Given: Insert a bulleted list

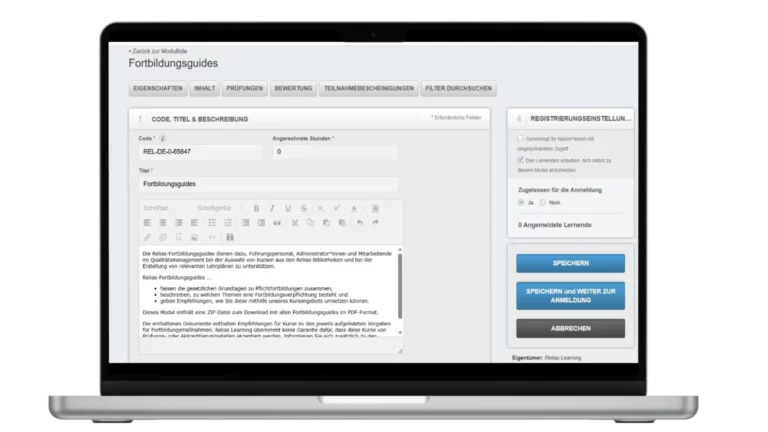Looking at the screenshot, I should click(212, 223).
